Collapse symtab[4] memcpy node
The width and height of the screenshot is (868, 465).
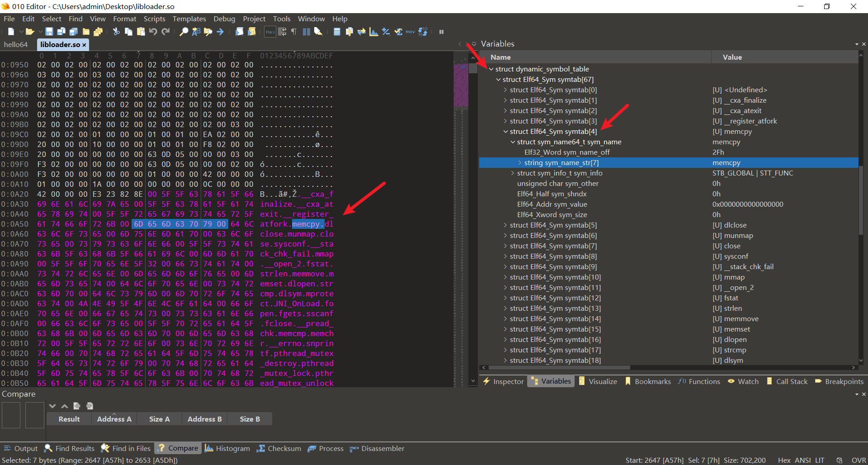[505, 132]
